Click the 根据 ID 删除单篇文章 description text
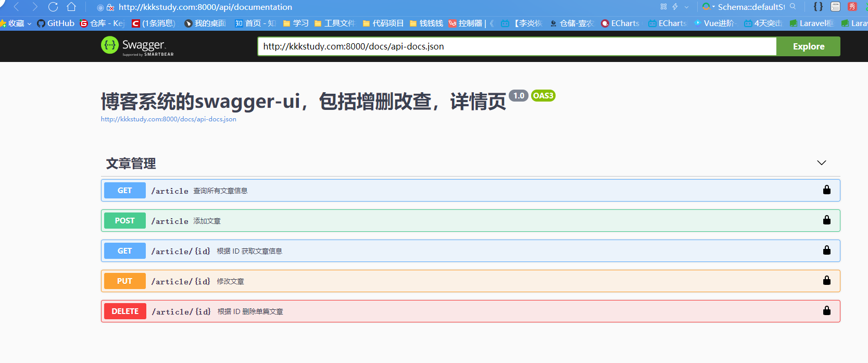This screenshot has height=363, width=868. click(x=250, y=312)
